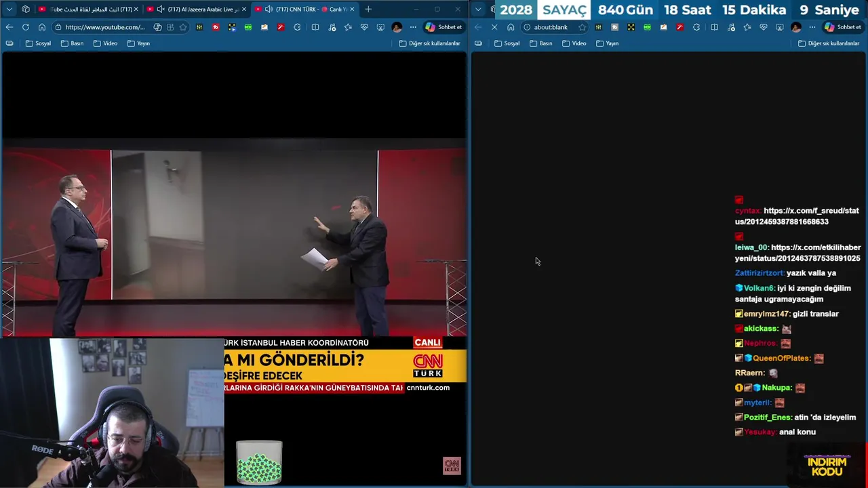Screen dimensions: 868x488
Task: Toggle split screen in left browser
Action: click(315, 27)
